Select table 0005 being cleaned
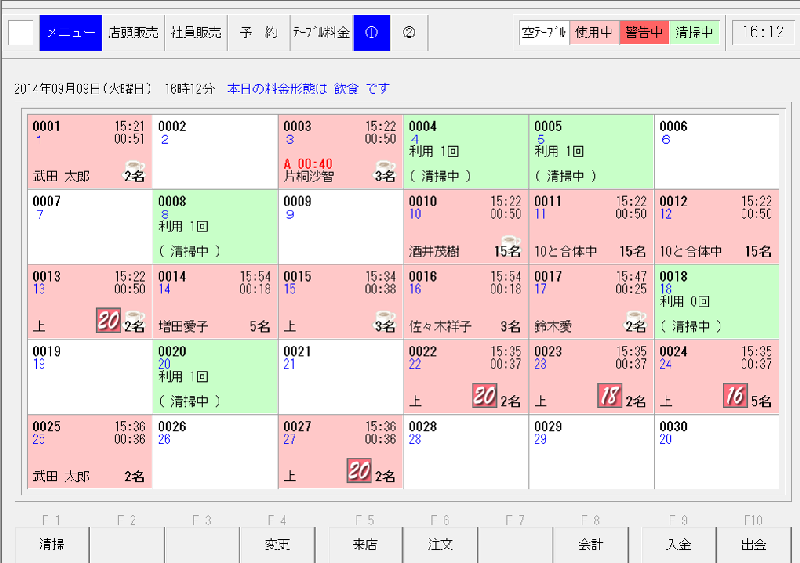The height and width of the screenshot is (563, 800). point(591,152)
